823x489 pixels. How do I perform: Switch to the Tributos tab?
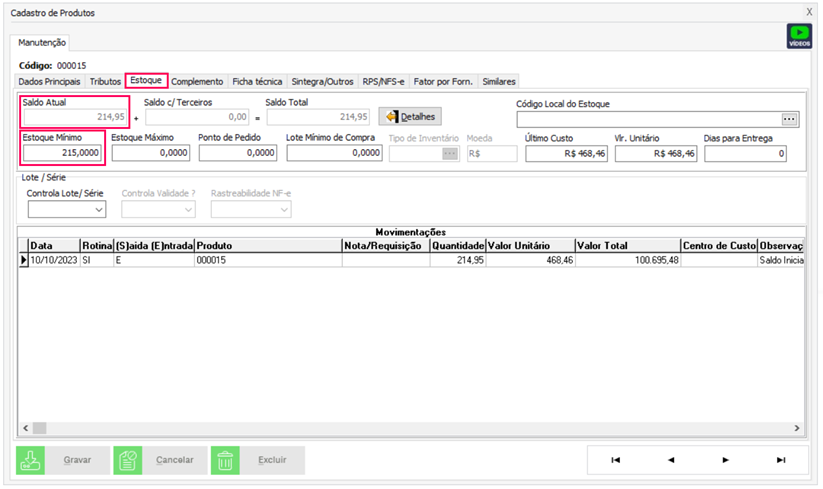coord(105,81)
